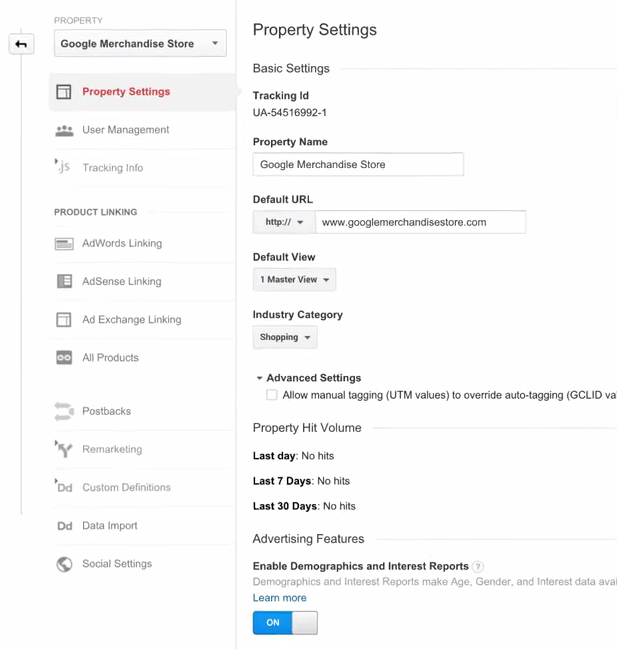Viewport: 617px width, 649px height.
Task: Select the 1 Master View default view button
Action: (x=294, y=280)
